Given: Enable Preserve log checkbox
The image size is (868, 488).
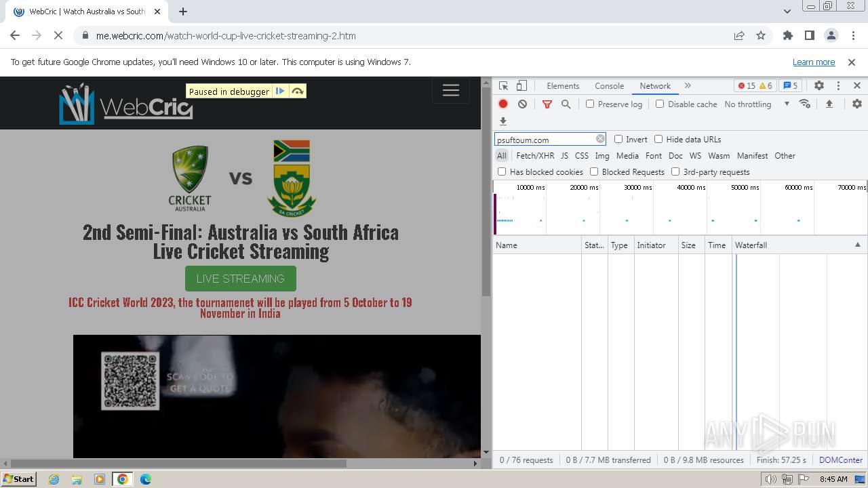Looking at the screenshot, I should pos(590,104).
